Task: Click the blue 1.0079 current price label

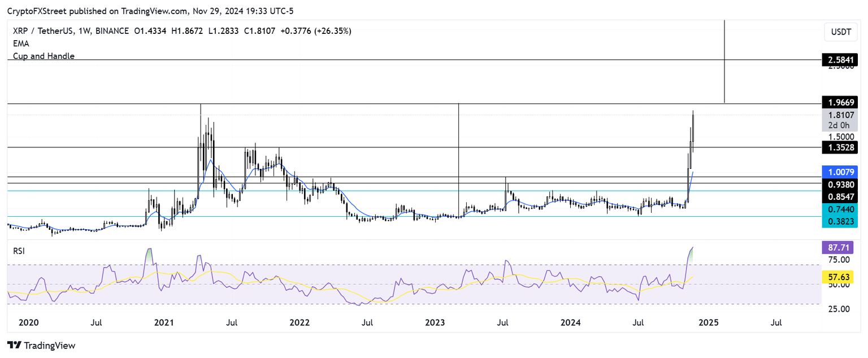Action: (840, 173)
